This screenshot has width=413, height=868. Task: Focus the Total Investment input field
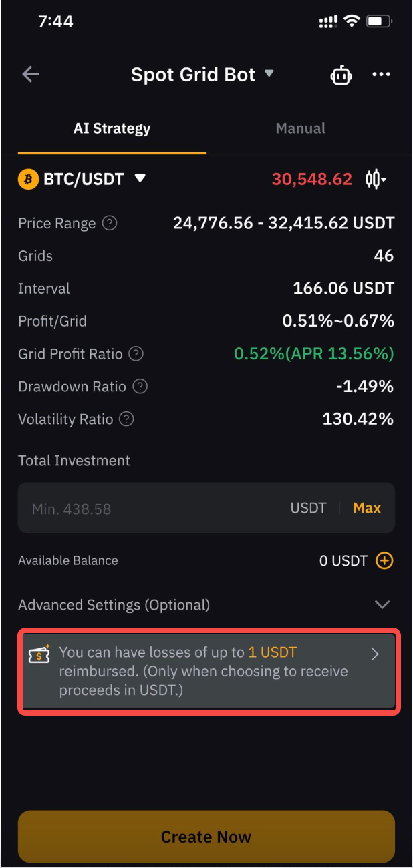click(206, 508)
